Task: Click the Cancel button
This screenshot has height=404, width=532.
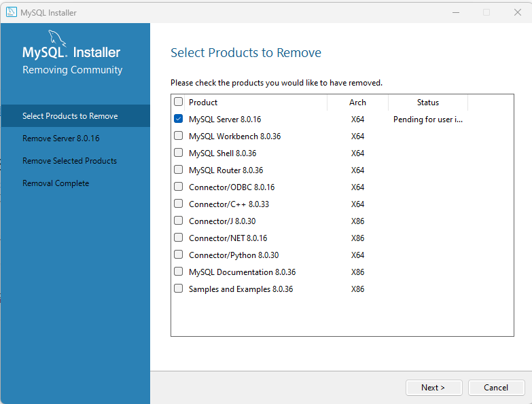Action: [x=497, y=388]
